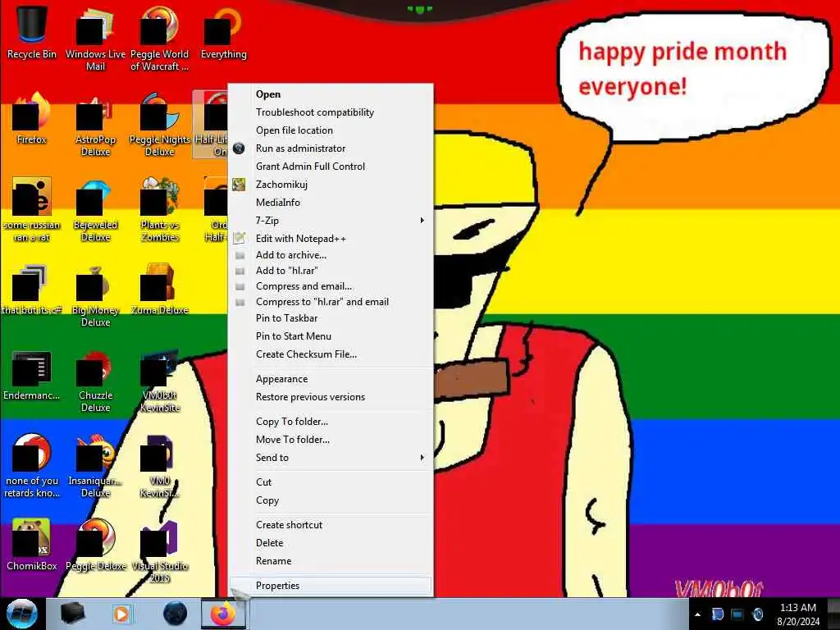
Task: Open Visual Studio 2015 shortcut
Action: click(x=159, y=552)
